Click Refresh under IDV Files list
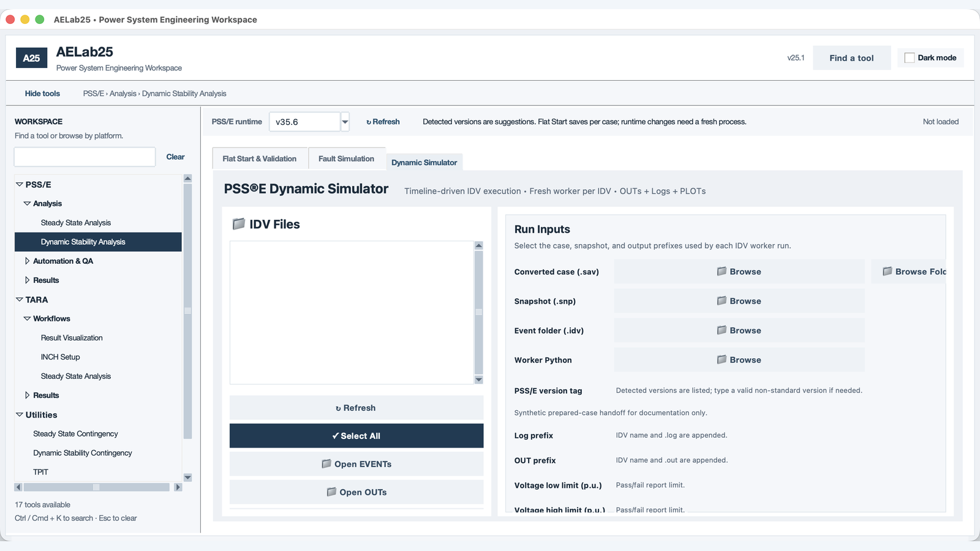This screenshot has width=980, height=551. (356, 408)
